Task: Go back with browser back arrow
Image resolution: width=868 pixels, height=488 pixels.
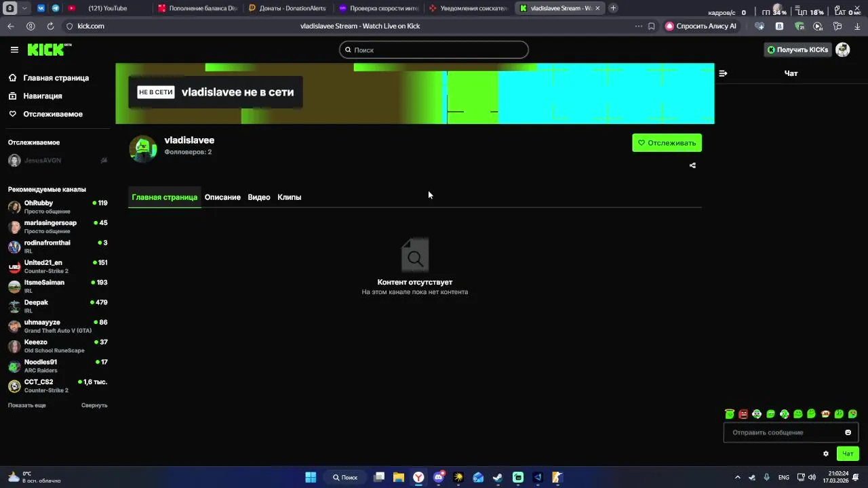Action: pos(11,26)
